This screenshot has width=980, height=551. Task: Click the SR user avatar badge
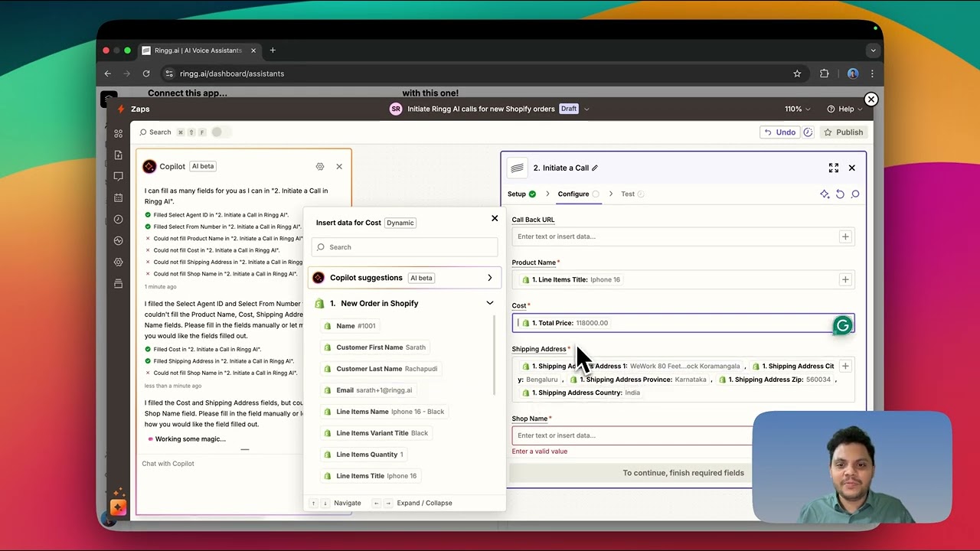(396, 109)
